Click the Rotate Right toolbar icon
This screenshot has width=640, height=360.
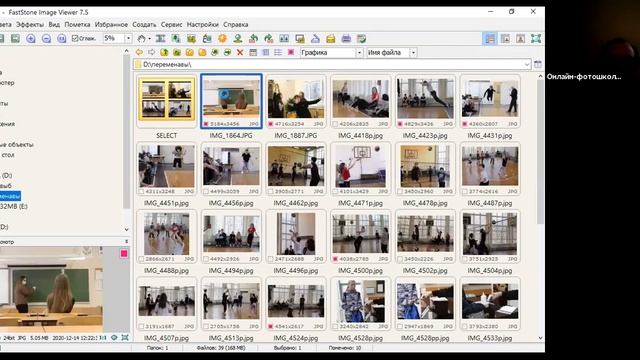[x=269, y=39]
